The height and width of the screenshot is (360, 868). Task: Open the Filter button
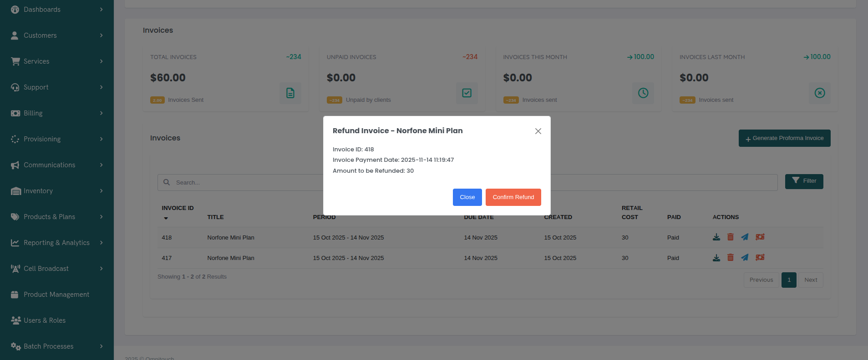coord(804,181)
